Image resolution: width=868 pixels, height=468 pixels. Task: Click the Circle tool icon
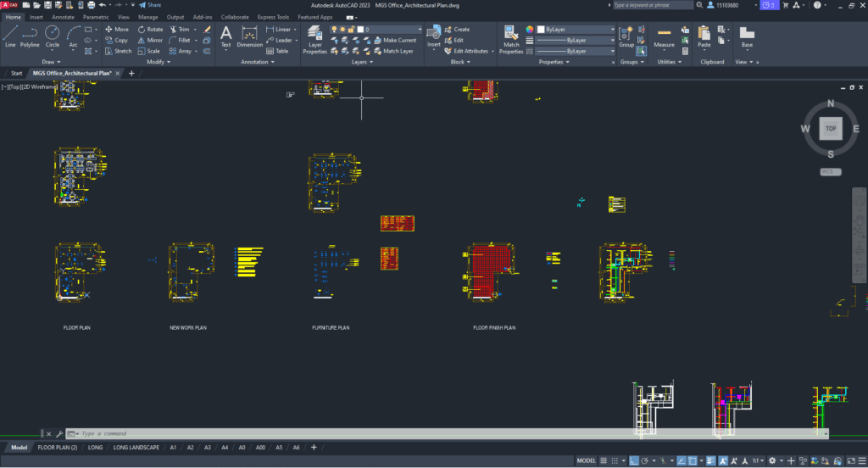click(x=53, y=34)
